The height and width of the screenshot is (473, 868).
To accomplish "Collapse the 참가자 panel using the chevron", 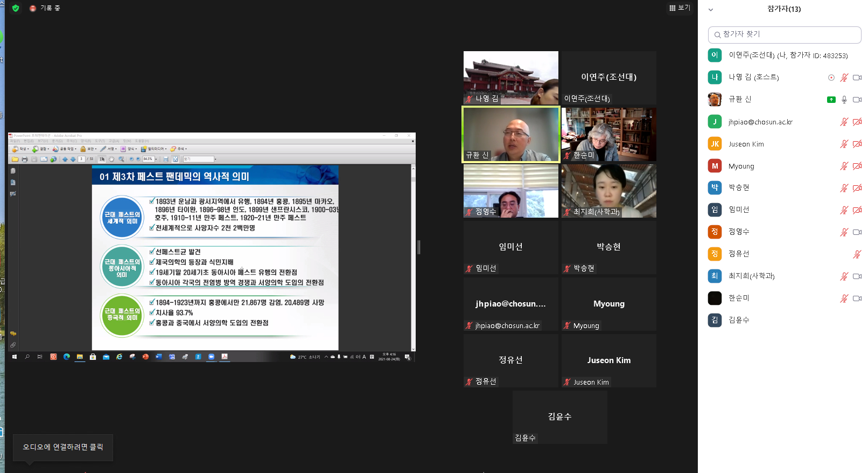I will coord(711,10).
